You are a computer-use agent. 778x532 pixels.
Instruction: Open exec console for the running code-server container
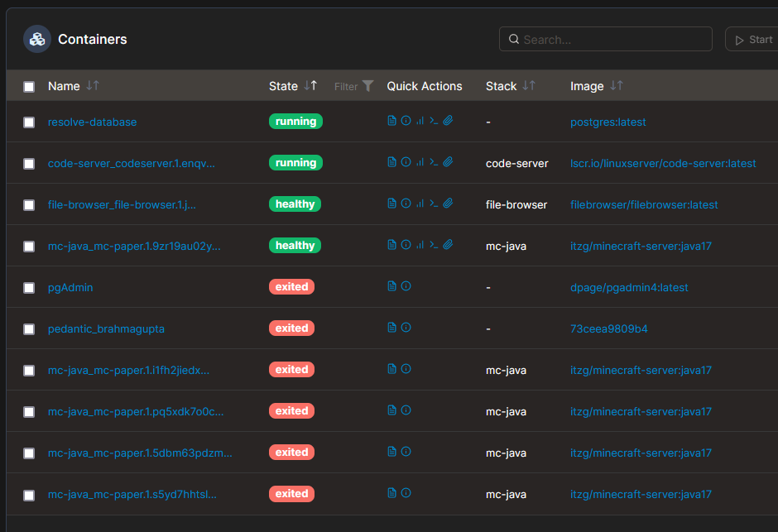click(x=434, y=162)
